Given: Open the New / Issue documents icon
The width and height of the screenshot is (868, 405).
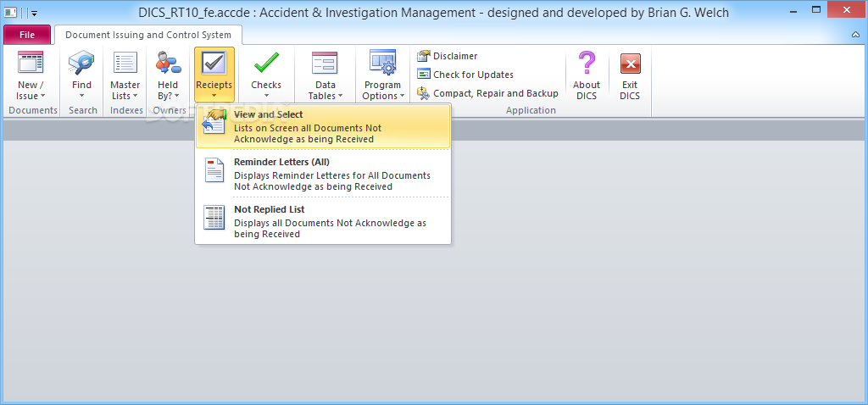Looking at the screenshot, I should pos(31,63).
